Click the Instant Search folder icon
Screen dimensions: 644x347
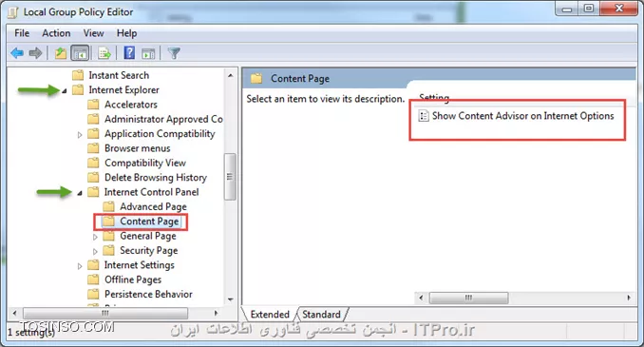[x=78, y=75]
